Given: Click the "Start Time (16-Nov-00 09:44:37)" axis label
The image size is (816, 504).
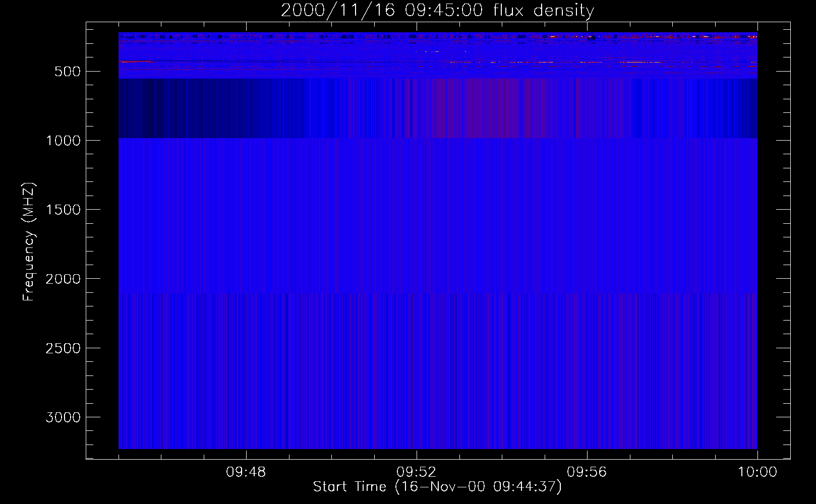Looking at the screenshot, I should tap(437, 487).
